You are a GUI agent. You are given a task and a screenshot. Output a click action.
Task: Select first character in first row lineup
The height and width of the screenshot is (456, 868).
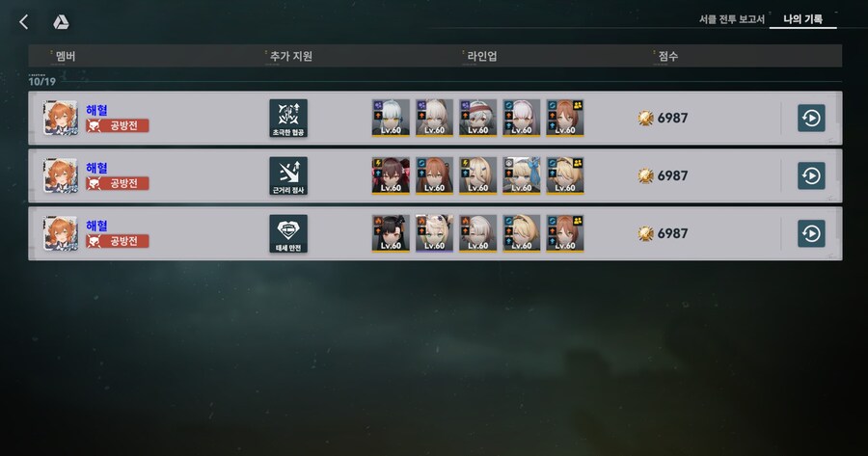pyautogui.click(x=391, y=118)
